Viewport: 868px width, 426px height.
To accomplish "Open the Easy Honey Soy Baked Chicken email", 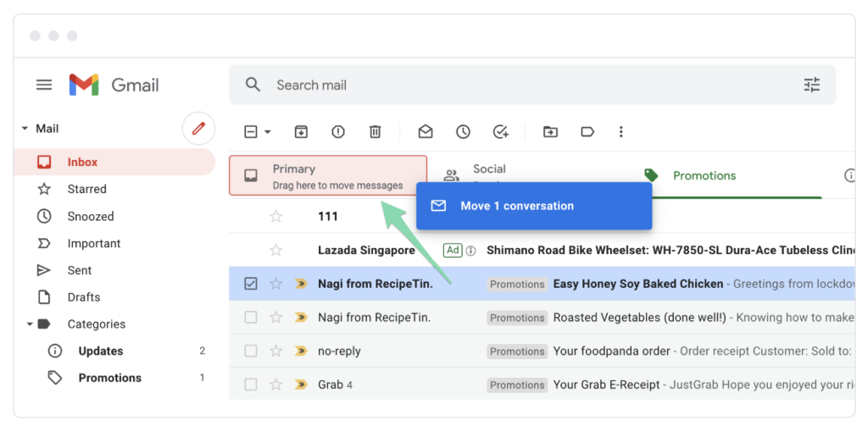I will [638, 284].
